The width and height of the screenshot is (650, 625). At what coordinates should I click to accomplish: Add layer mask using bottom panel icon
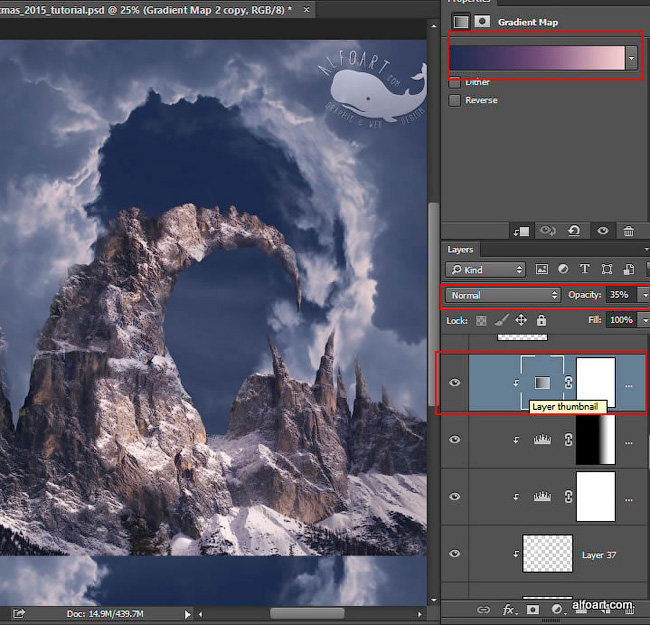coord(533,608)
